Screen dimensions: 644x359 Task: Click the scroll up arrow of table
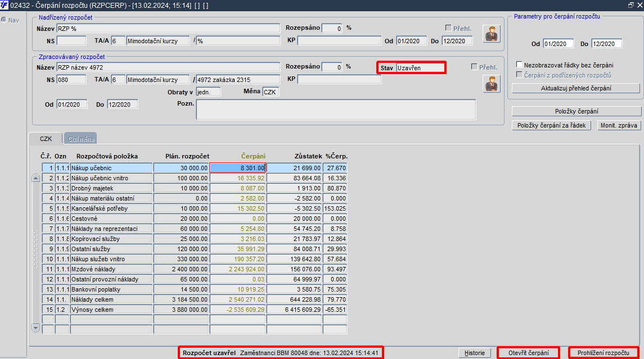[x=36, y=178]
